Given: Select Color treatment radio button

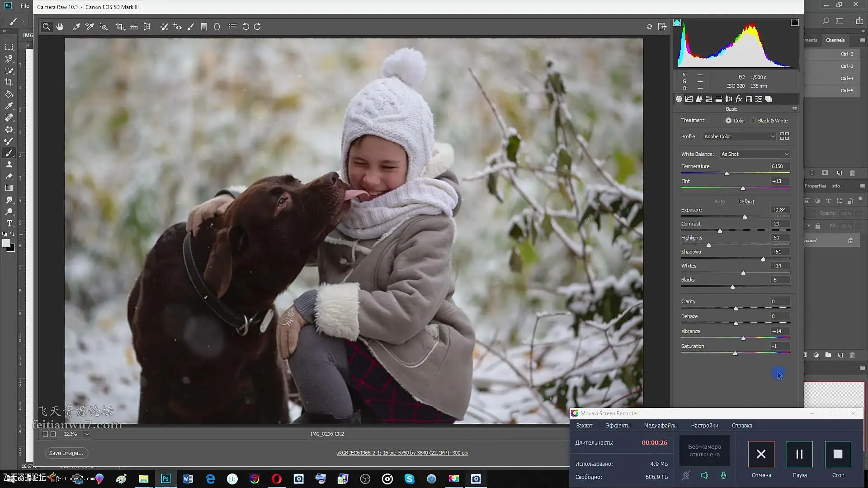Looking at the screenshot, I should (728, 121).
